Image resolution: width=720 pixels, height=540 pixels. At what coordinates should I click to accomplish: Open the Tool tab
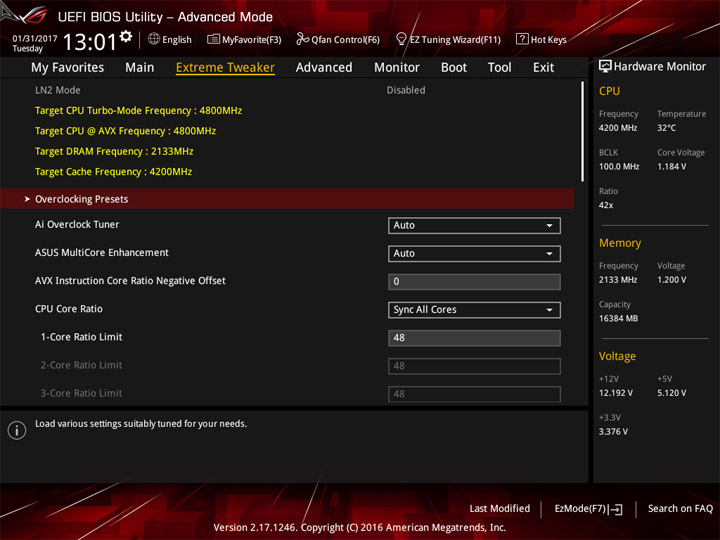500,68
